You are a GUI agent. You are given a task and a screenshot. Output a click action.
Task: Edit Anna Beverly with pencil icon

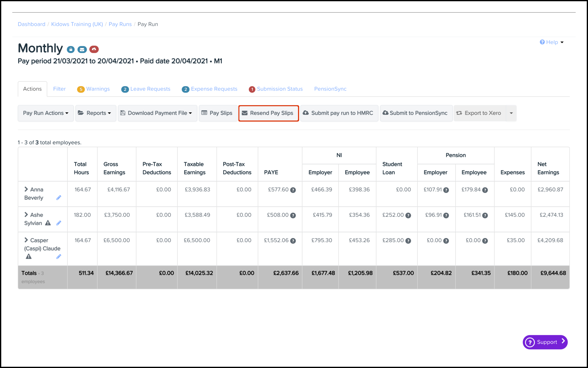[x=59, y=198]
